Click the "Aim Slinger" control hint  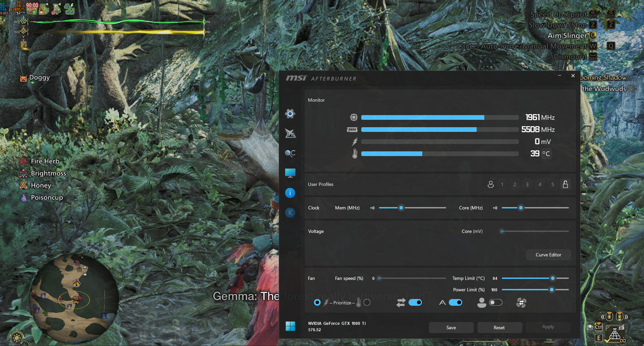(x=567, y=36)
